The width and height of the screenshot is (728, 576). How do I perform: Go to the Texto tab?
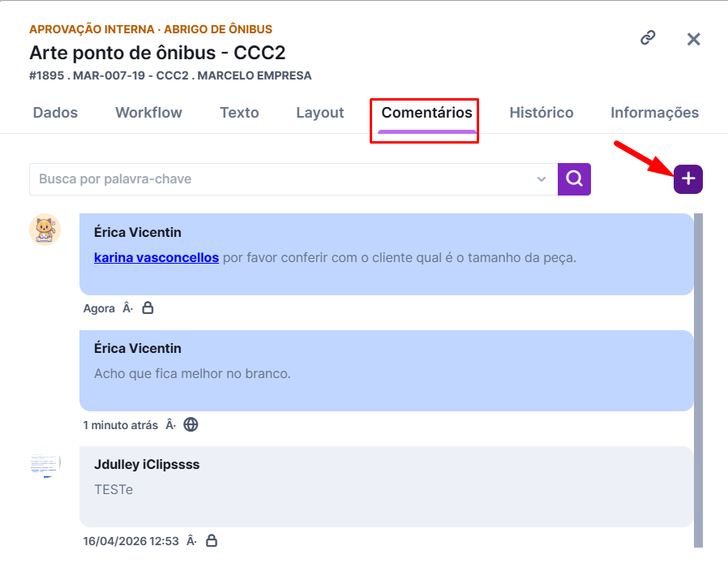pyautogui.click(x=239, y=113)
